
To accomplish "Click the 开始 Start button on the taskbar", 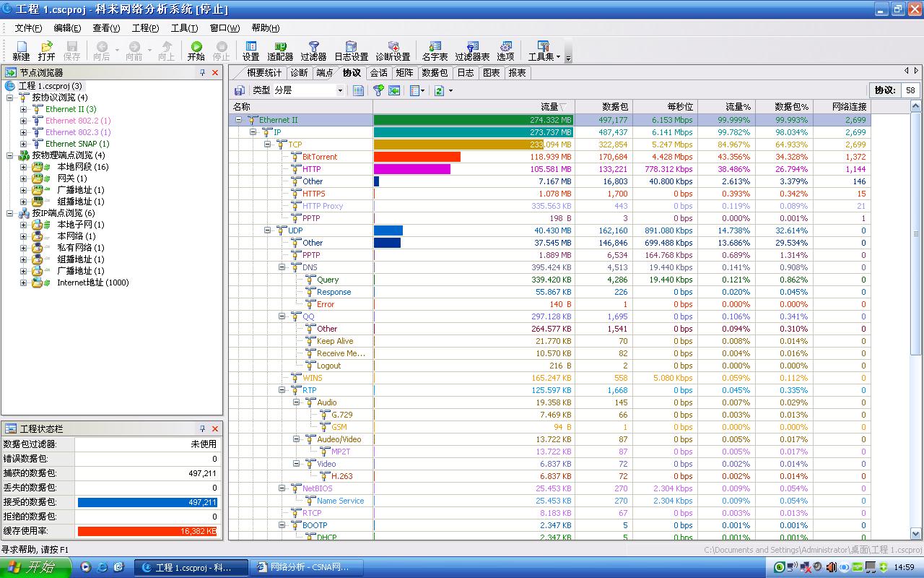I will pos(35,567).
